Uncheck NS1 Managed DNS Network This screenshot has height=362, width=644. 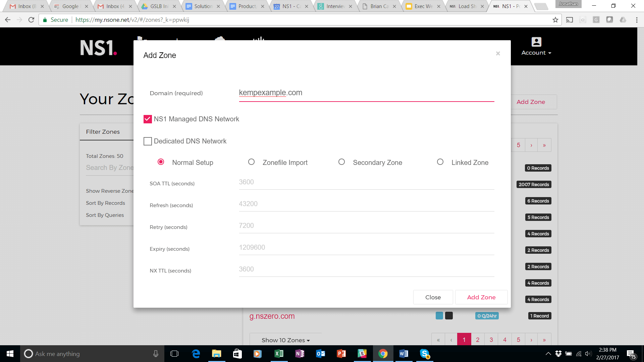pyautogui.click(x=148, y=119)
